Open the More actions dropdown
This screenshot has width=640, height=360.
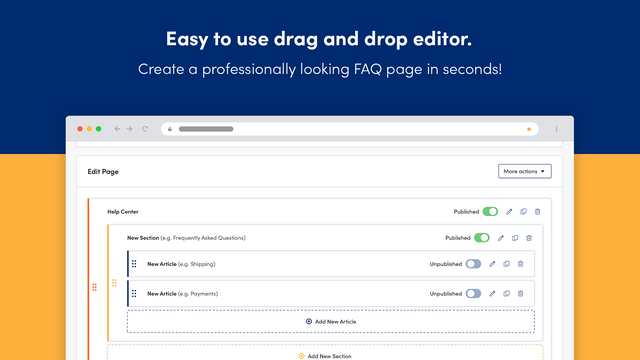tap(524, 171)
